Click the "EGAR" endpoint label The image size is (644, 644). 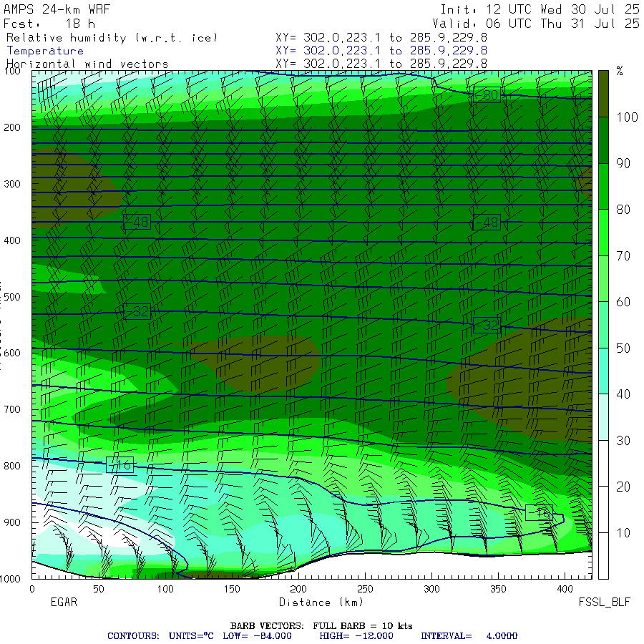(x=64, y=602)
